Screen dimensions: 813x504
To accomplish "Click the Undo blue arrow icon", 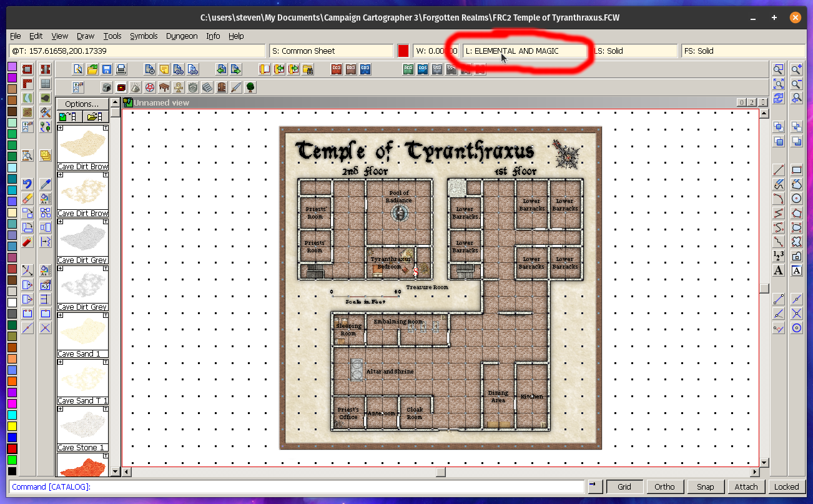I will coord(27,184).
